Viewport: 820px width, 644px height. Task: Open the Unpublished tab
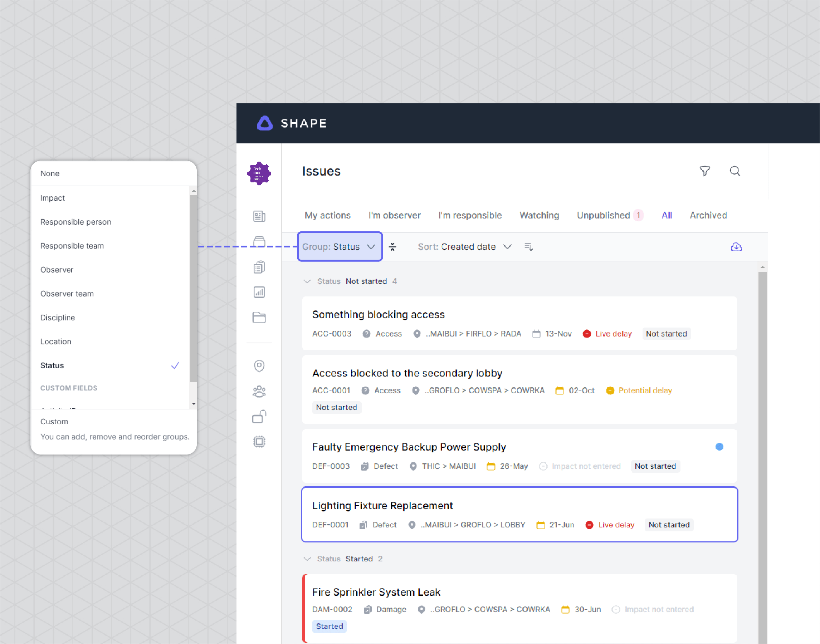(604, 215)
